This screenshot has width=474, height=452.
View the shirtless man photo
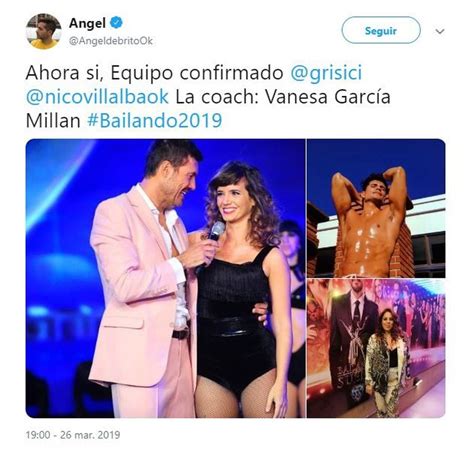(376, 208)
